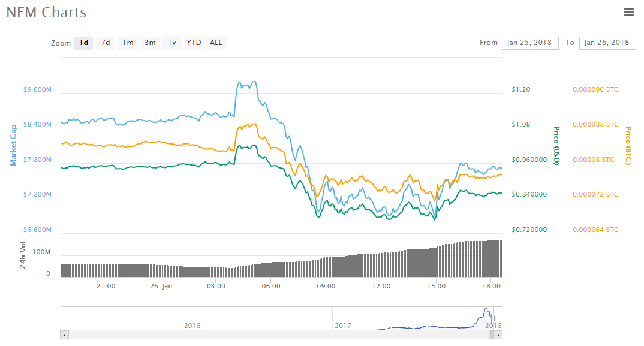Viewport: 644px width, 346px height.
Task: Click the $9 000M axis value
Action: (37, 89)
